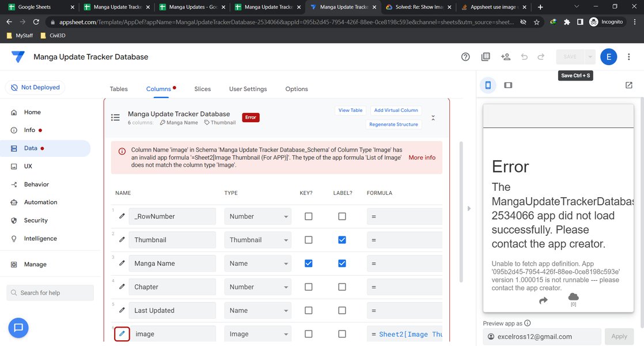Image resolution: width=644 pixels, height=346 pixels.
Task: Switch to the Slices tab
Action: coord(202,89)
